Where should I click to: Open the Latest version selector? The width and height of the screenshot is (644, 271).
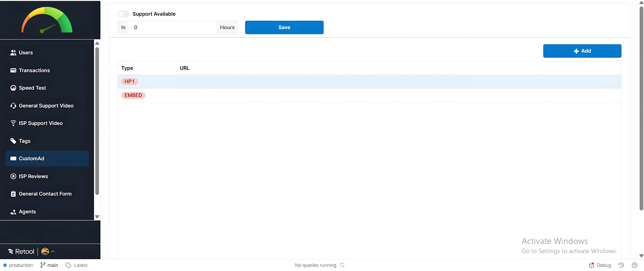tap(77, 265)
